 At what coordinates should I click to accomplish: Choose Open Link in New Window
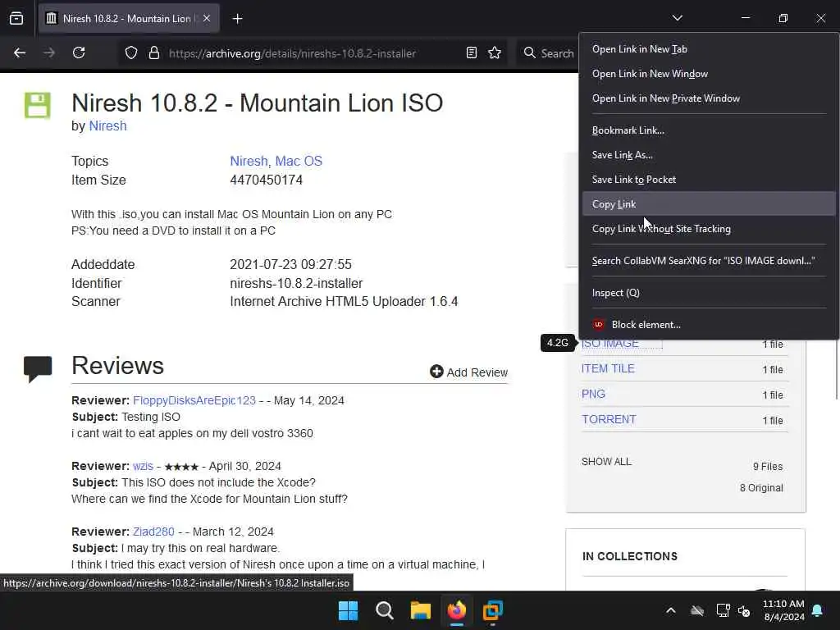tap(709, 73)
